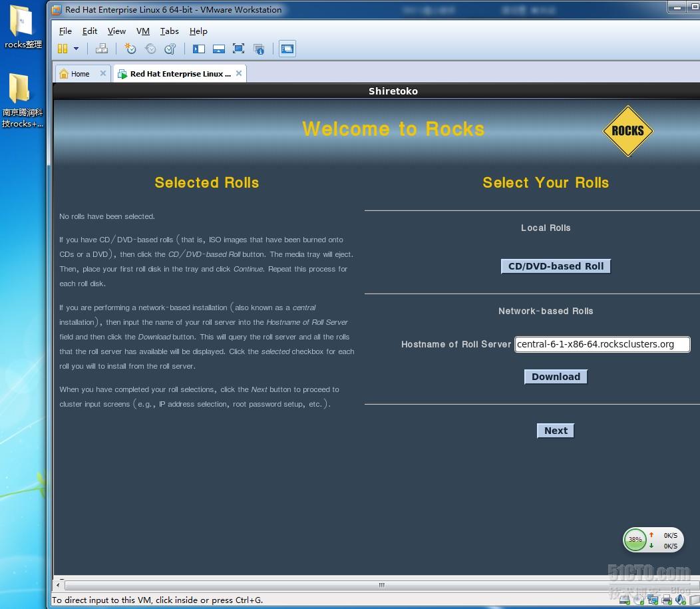Toggle the library sidebar view icon
Screen dimensions: 700x609
[x=199, y=49]
